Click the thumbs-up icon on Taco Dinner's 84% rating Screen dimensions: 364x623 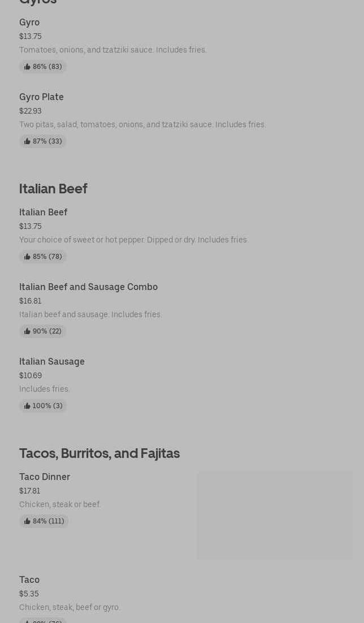coord(27,521)
